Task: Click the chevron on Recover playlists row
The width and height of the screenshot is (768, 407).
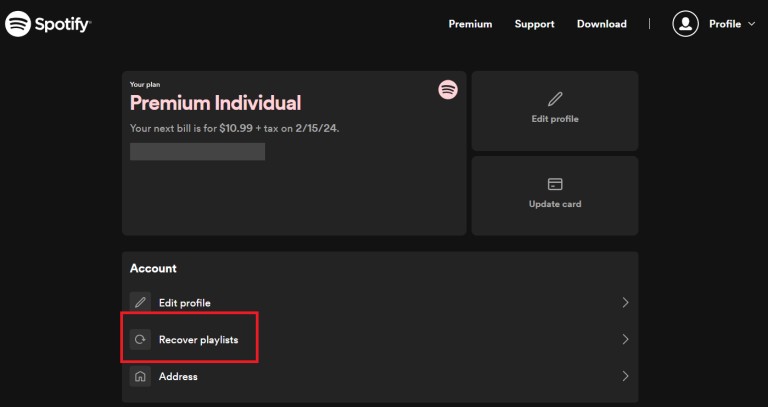Action: pos(625,340)
